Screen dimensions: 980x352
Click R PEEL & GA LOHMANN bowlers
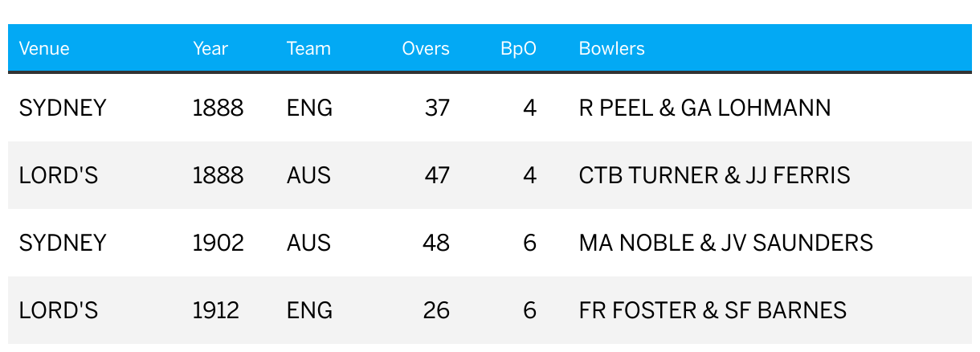pyautogui.click(x=704, y=108)
